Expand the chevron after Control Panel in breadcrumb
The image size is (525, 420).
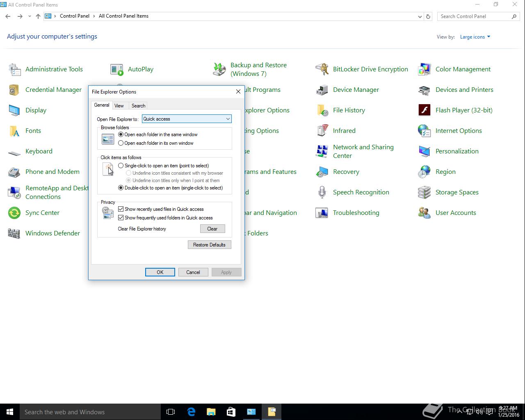94,16
